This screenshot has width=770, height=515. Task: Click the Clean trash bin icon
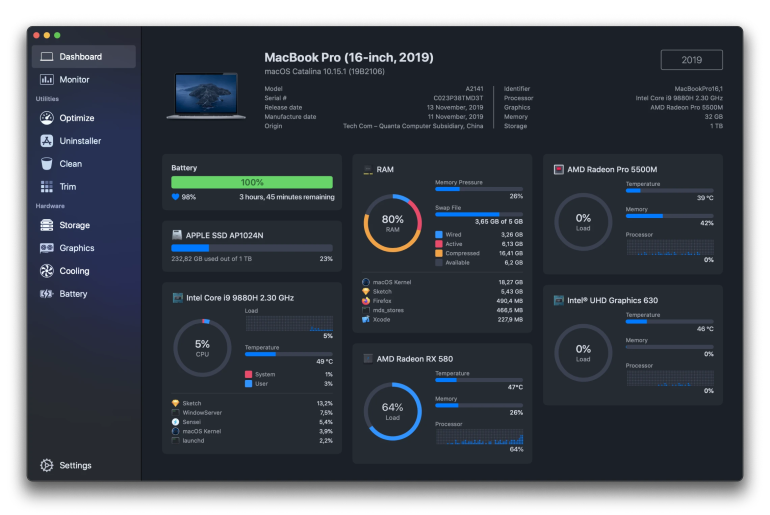pyautogui.click(x=47, y=163)
